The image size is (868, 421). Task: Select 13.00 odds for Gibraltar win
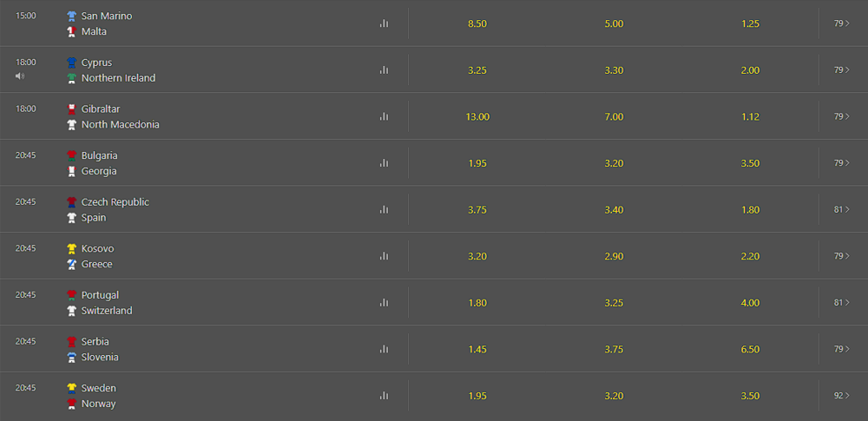point(477,117)
